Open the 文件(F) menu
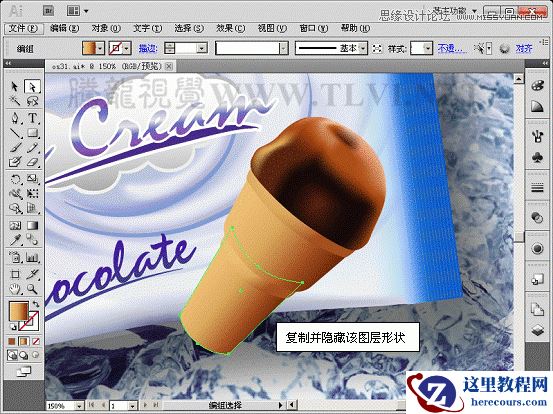The width and height of the screenshot is (553, 414). point(23,28)
